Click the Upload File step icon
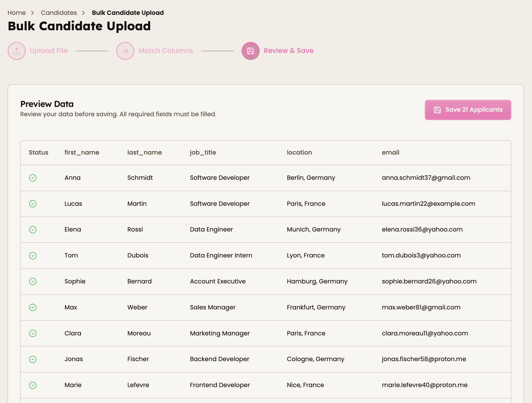This screenshot has height=403, width=532. (17, 51)
